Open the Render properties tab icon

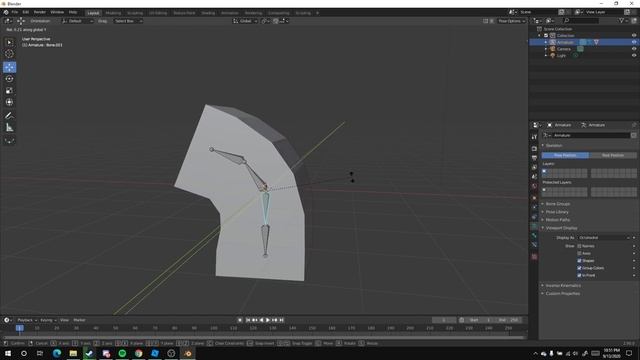[534, 149]
